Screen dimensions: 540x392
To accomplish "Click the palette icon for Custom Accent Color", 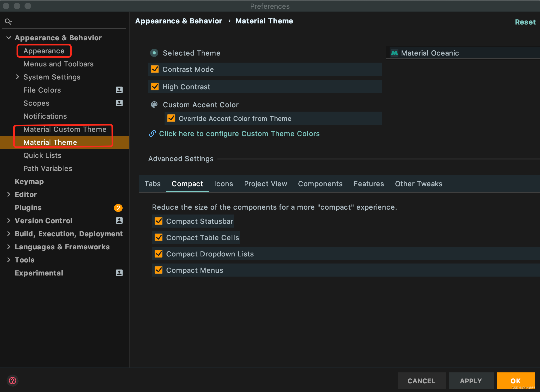I will click(154, 105).
